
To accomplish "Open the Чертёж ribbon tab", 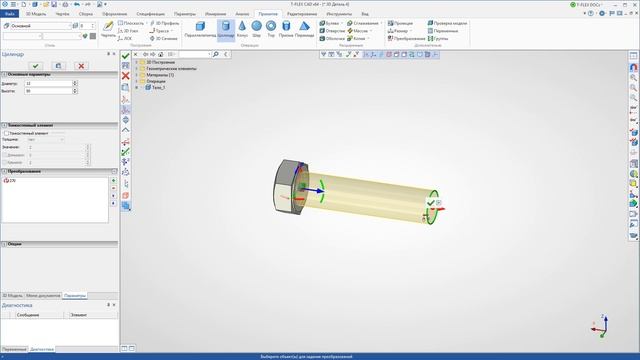I will [62, 14].
